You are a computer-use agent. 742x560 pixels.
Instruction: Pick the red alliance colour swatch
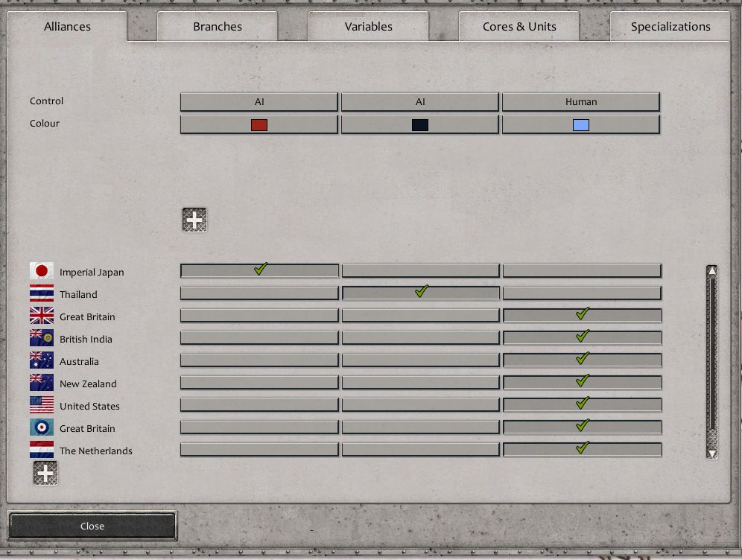pos(259,125)
